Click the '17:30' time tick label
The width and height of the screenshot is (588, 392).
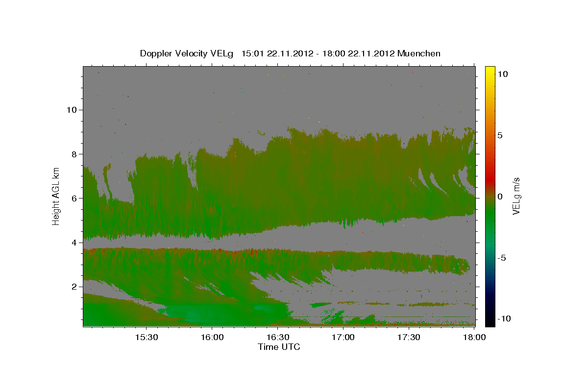tap(409, 337)
